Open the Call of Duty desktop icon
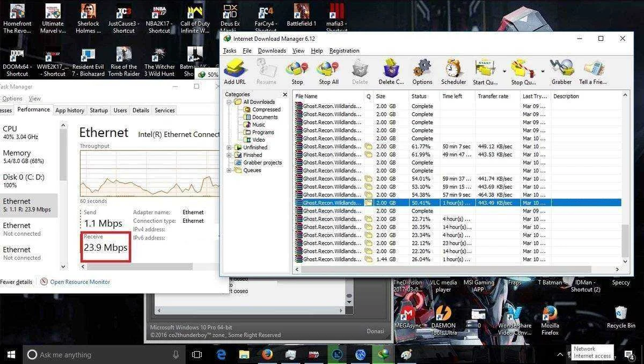 point(195,19)
